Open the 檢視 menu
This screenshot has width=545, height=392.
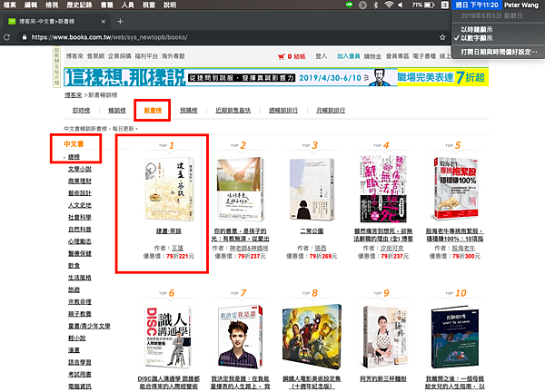(52, 5)
